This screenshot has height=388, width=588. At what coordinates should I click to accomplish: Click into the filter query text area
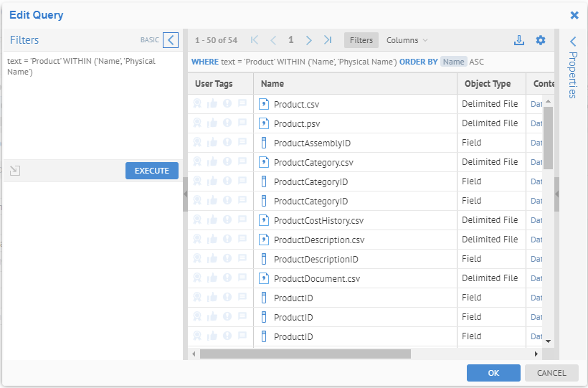(x=92, y=108)
